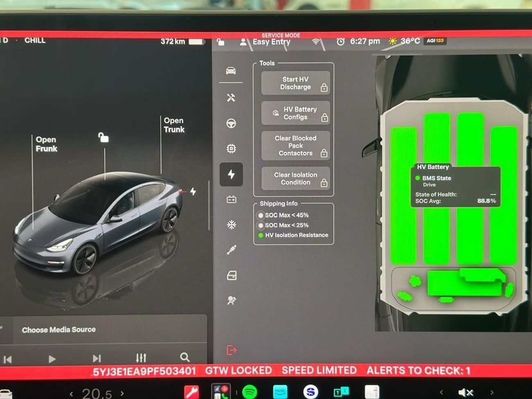
Task: Tap the BMS State Drive entry
Action: click(433, 181)
